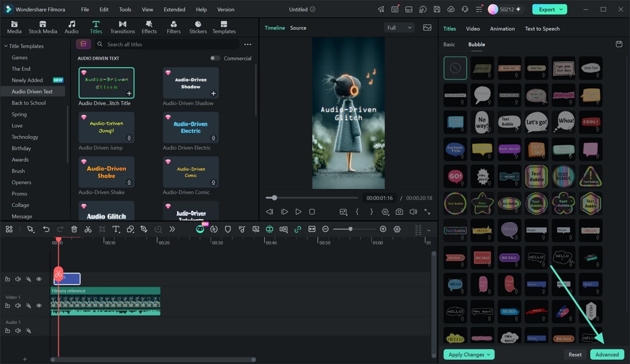This screenshot has width=630, height=364.
Task: Open the Stickers panel
Action: (x=198, y=27)
